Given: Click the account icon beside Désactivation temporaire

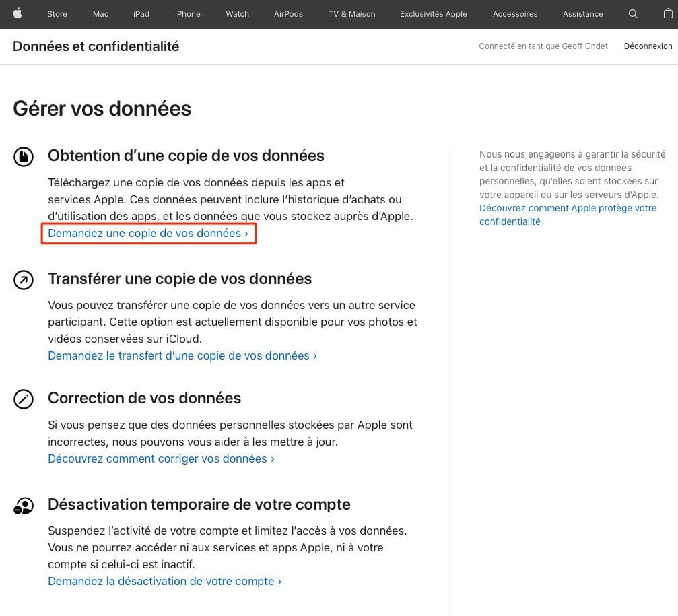Looking at the screenshot, I should tap(24, 506).
